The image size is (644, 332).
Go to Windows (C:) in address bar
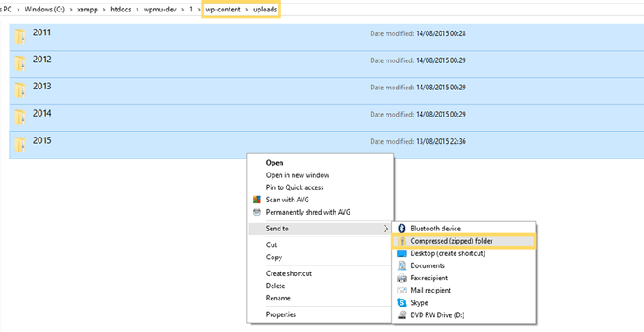[45, 9]
